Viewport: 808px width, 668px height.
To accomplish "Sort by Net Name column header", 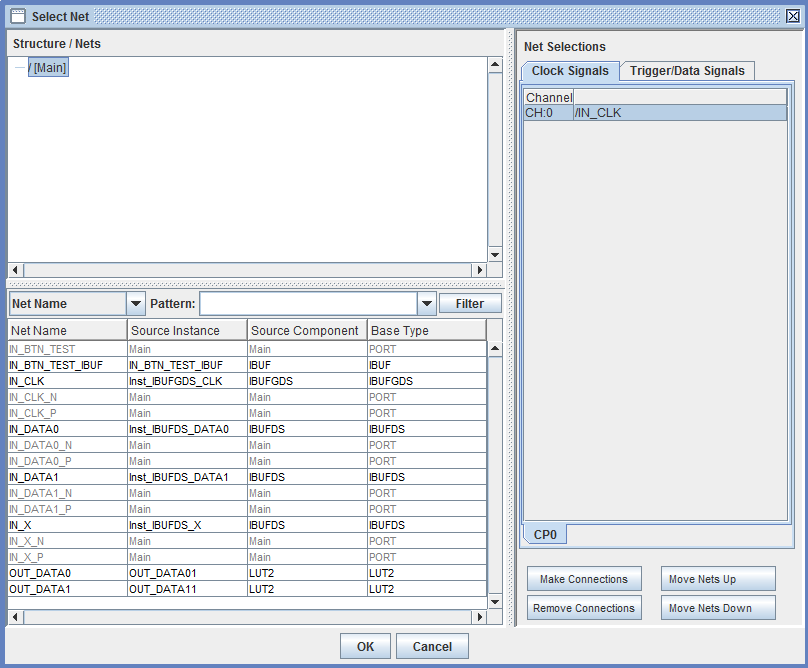I will click(68, 330).
